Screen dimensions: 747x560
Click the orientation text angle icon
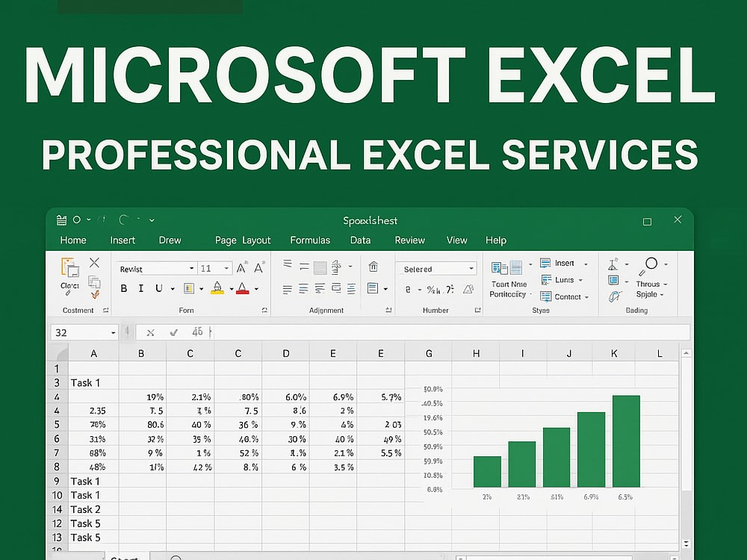pyautogui.click(x=336, y=267)
